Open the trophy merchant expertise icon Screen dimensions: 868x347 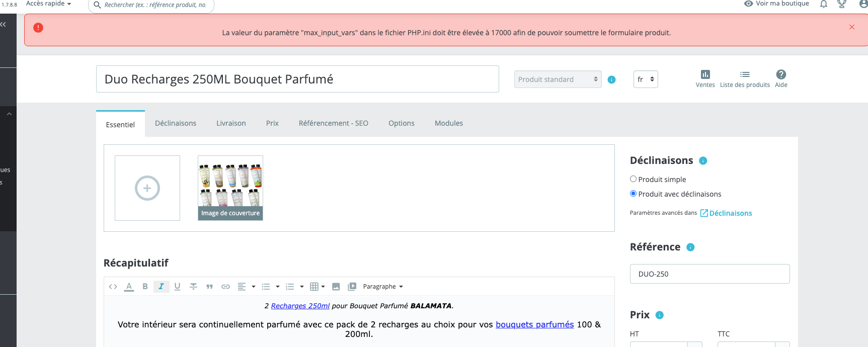[841, 4]
